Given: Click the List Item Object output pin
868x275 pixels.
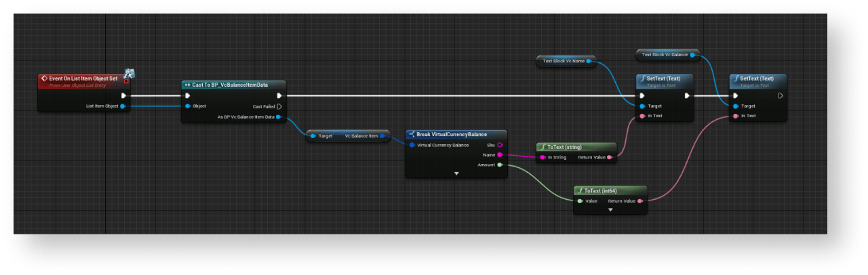Looking at the screenshot, I should 123,106.
